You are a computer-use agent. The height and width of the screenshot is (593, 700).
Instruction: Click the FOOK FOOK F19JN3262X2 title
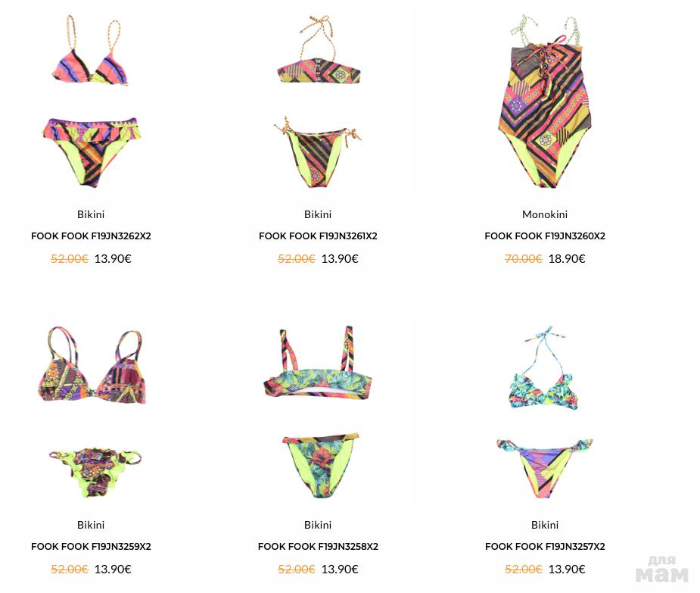[x=91, y=236]
